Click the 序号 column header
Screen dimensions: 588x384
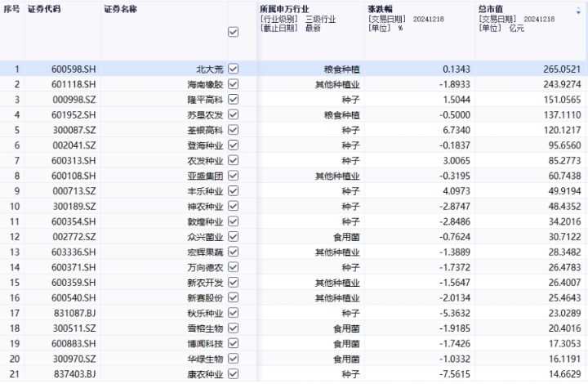pos(11,7)
